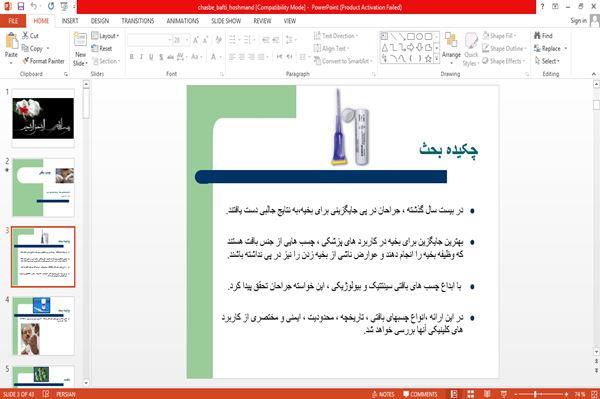
Task: Open Align Text dropdown
Action: point(331,48)
